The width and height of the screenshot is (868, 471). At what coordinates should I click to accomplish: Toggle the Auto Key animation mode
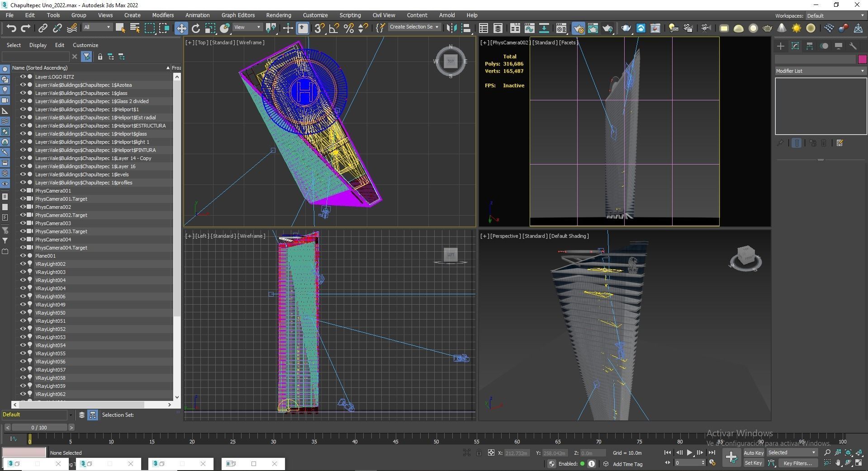coord(754,452)
